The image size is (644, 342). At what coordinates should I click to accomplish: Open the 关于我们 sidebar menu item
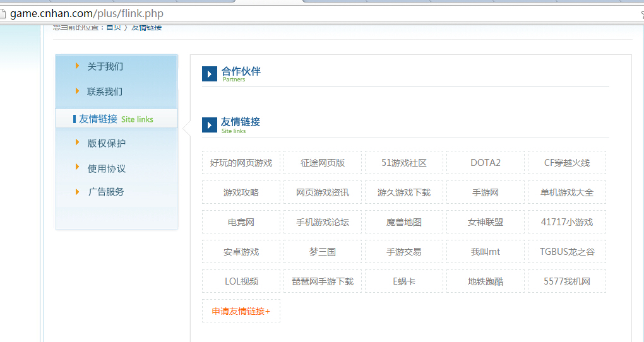pos(105,66)
